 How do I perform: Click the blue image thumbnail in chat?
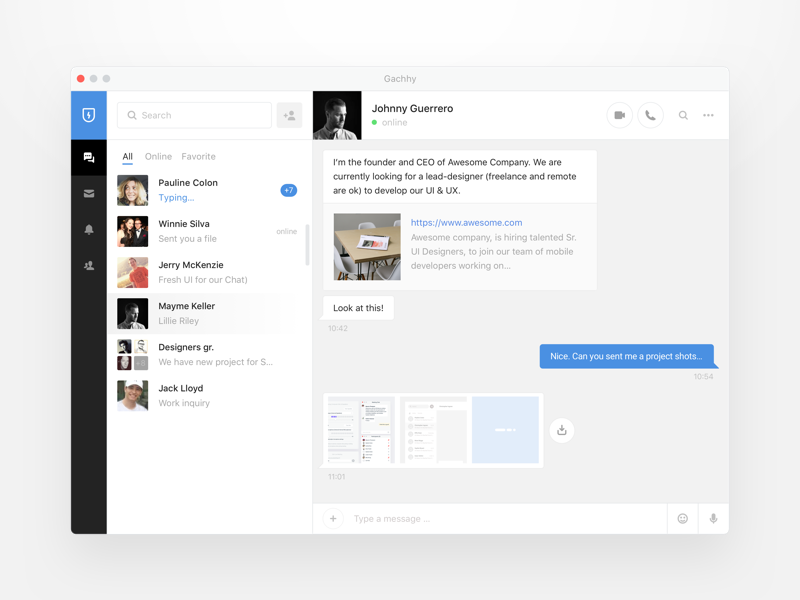coord(505,430)
